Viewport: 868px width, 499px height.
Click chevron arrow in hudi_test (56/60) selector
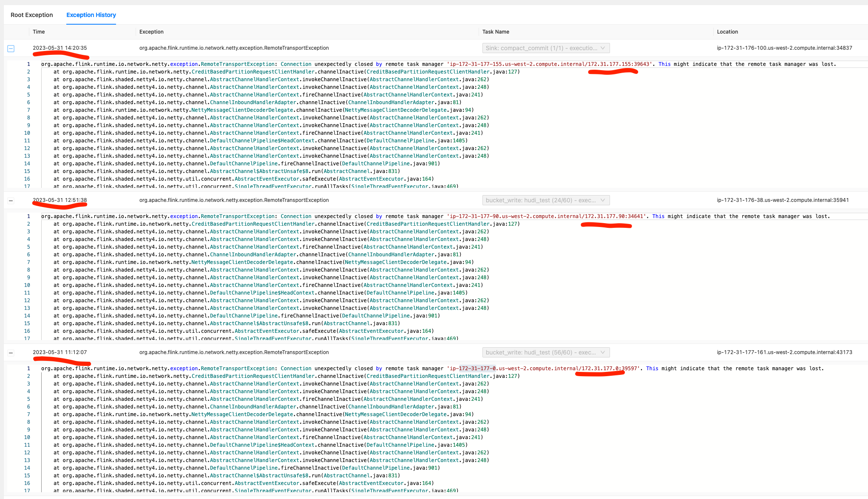(603, 352)
